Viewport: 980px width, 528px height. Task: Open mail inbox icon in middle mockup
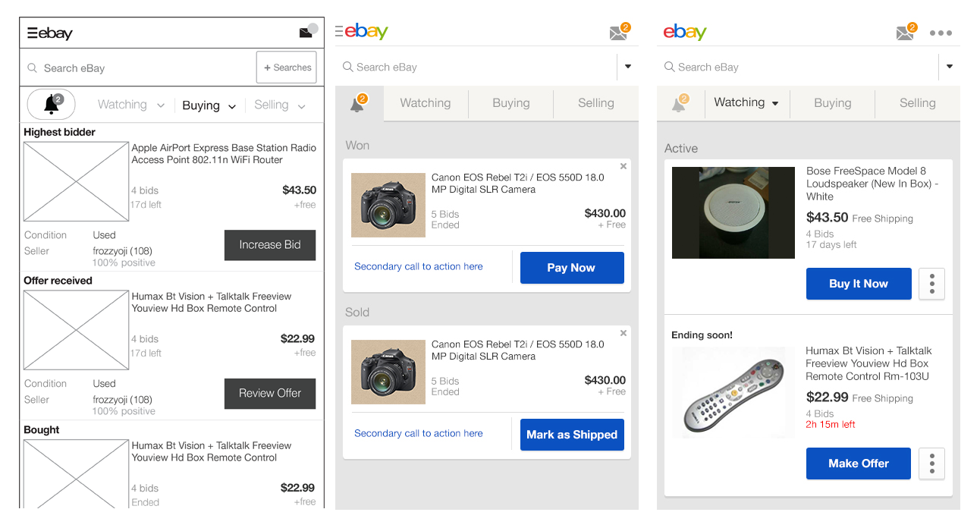(x=619, y=33)
